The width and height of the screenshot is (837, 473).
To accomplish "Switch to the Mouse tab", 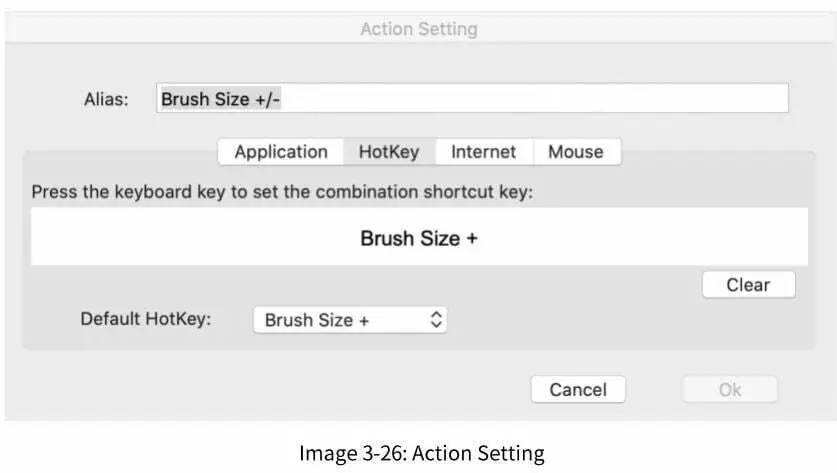I will coord(576,152).
